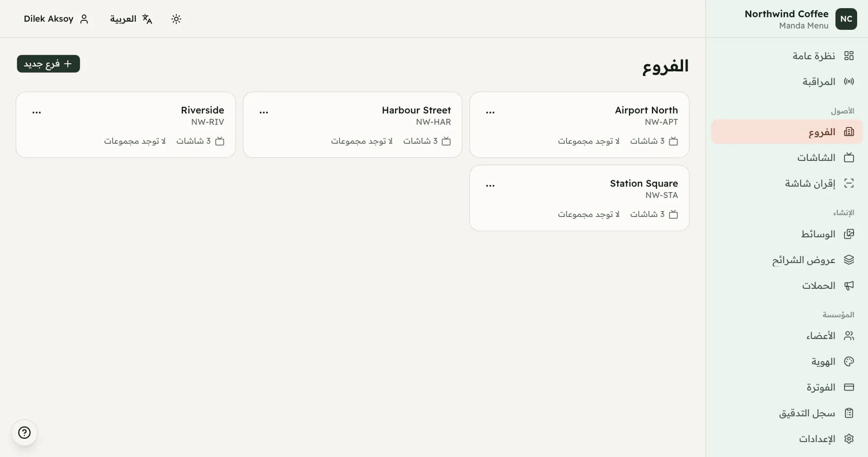Click the الحملات campaigns megaphone icon
Viewport: 868px width, 457px height.
pos(849,285)
